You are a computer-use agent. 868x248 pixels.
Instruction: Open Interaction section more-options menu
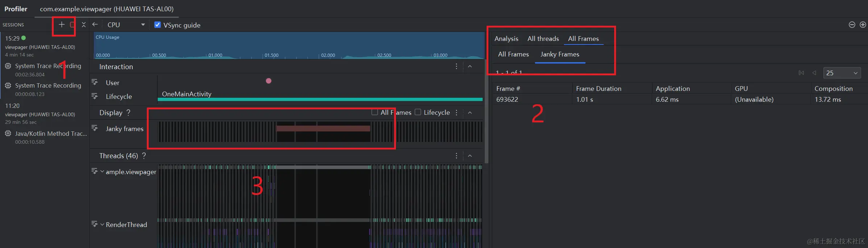[x=456, y=66]
